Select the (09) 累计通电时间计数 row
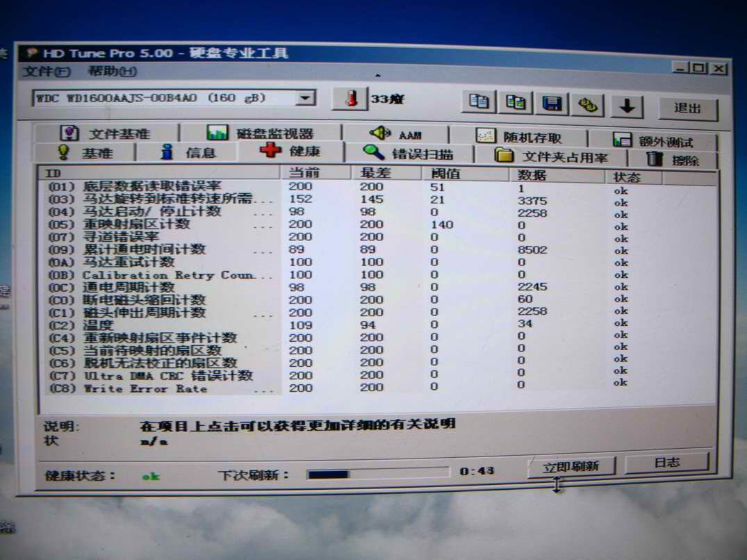 (377, 249)
